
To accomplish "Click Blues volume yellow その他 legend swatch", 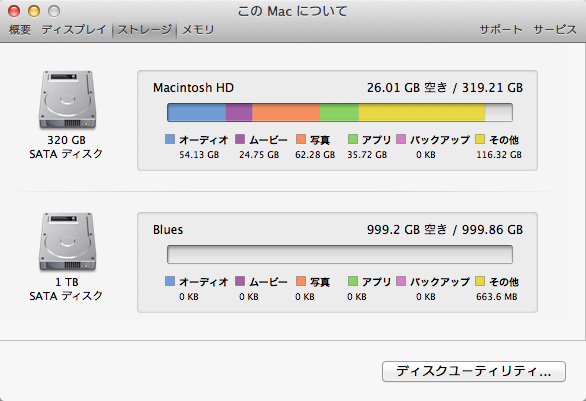I will point(480,281).
